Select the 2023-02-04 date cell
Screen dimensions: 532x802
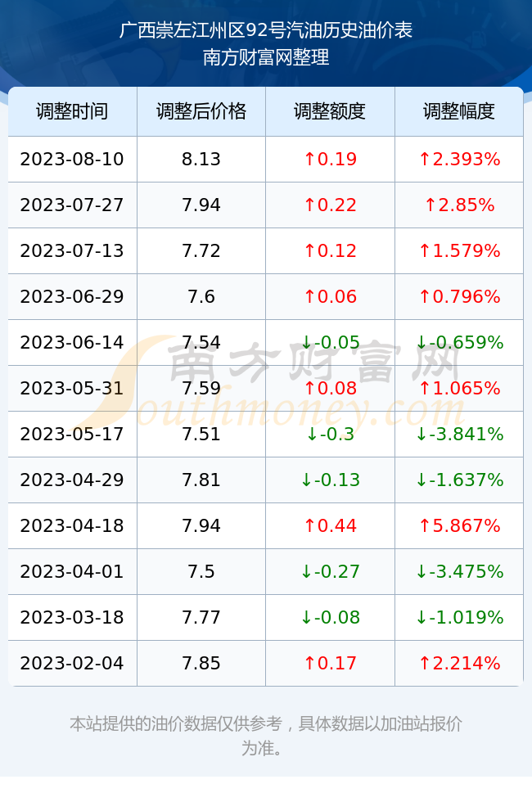[x=72, y=664]
